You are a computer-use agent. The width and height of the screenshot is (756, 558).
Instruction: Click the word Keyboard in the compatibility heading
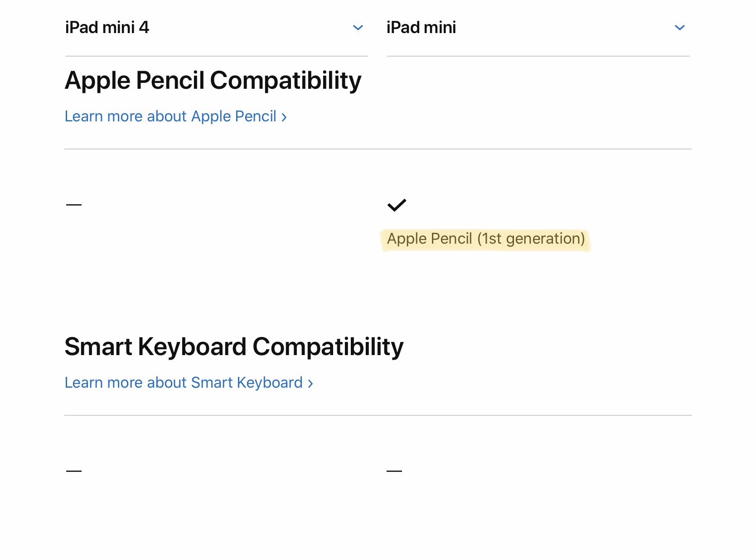pos(192,347)
